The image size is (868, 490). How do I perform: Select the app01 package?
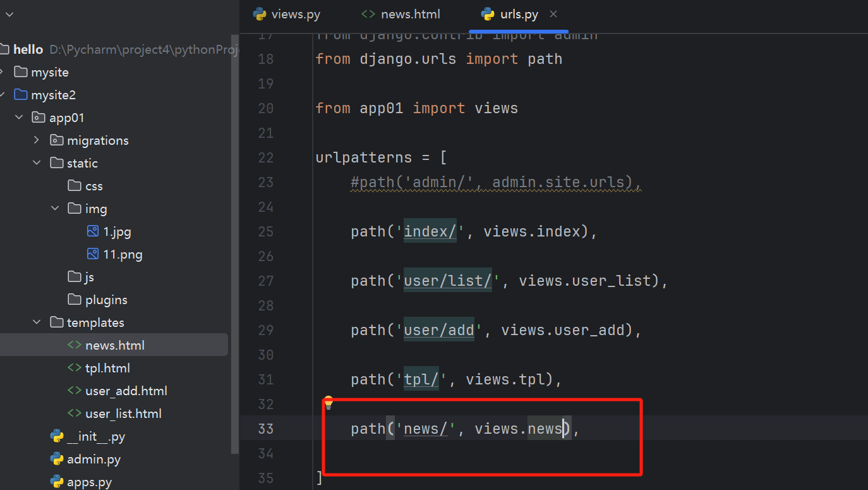pos(66,118)
